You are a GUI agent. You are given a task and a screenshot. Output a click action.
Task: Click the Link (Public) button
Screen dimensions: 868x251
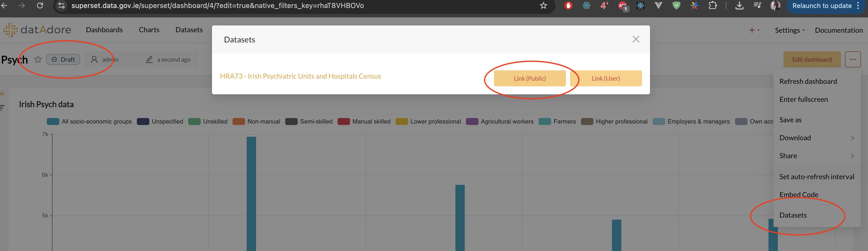529,78
